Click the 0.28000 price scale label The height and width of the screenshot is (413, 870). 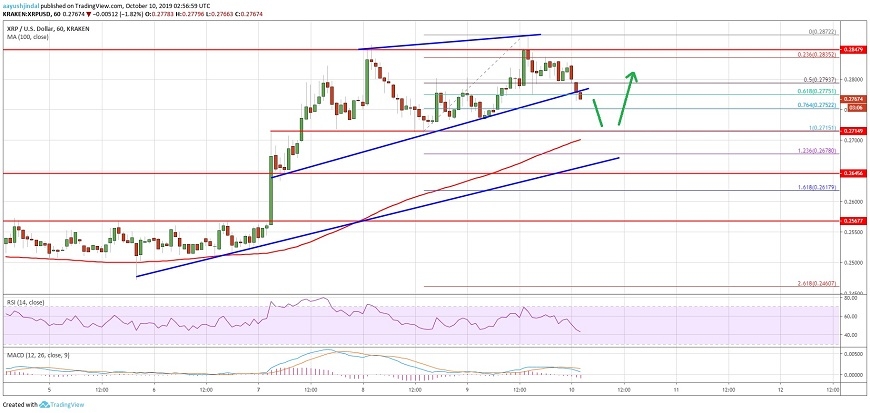pyautogui.click(x=853, y=79)
